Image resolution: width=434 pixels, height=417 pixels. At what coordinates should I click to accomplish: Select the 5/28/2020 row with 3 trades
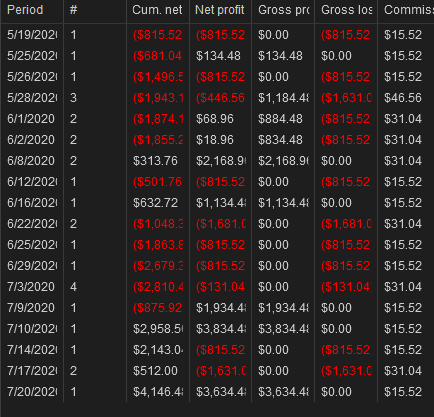pos(217,98)
